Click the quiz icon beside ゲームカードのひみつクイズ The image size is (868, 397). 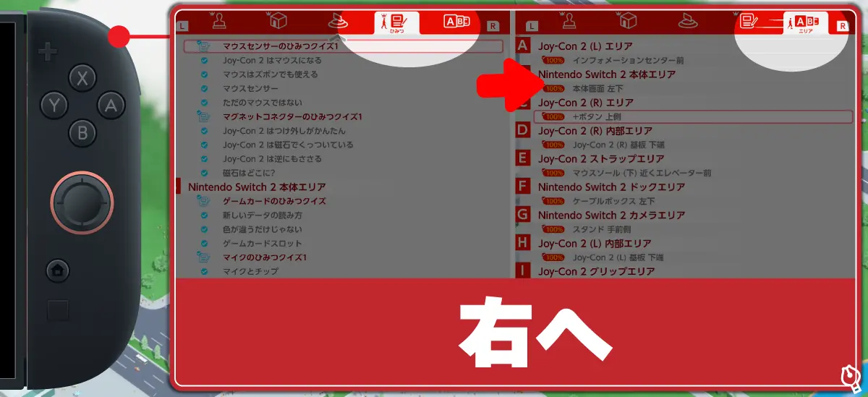pos(204,201)
